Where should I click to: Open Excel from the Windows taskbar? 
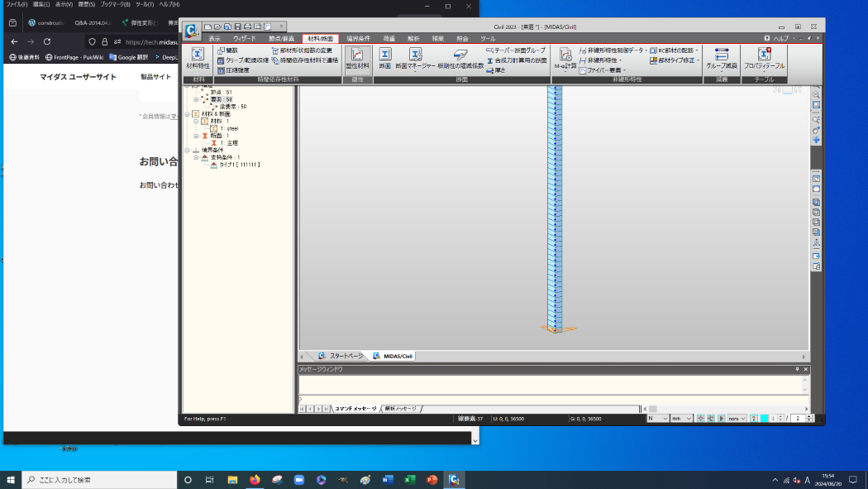point(410,480)
